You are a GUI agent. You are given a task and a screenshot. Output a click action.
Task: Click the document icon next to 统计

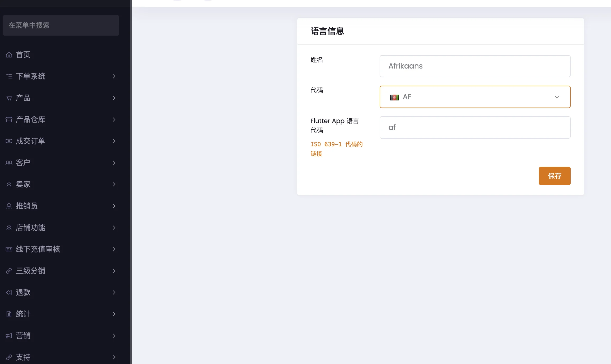click(9, 314)
